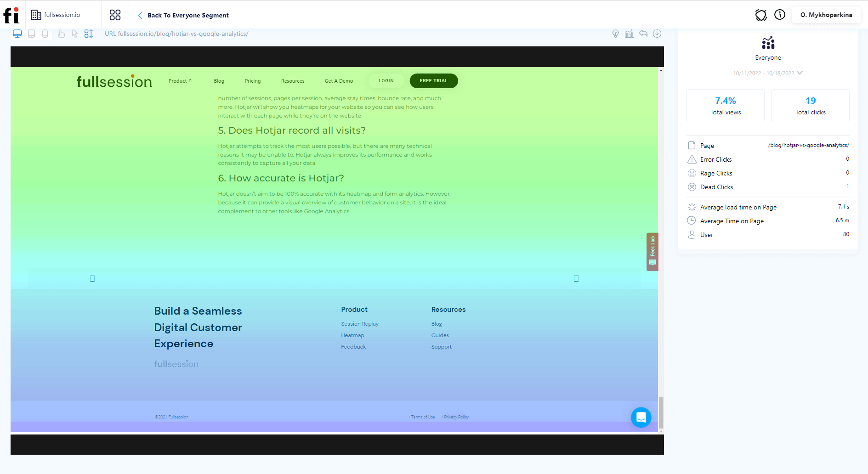The height and width of the screenshot is (474, 868).
Task: Click the right carousel arrow placeholder
Action: [x=576, y=278]
